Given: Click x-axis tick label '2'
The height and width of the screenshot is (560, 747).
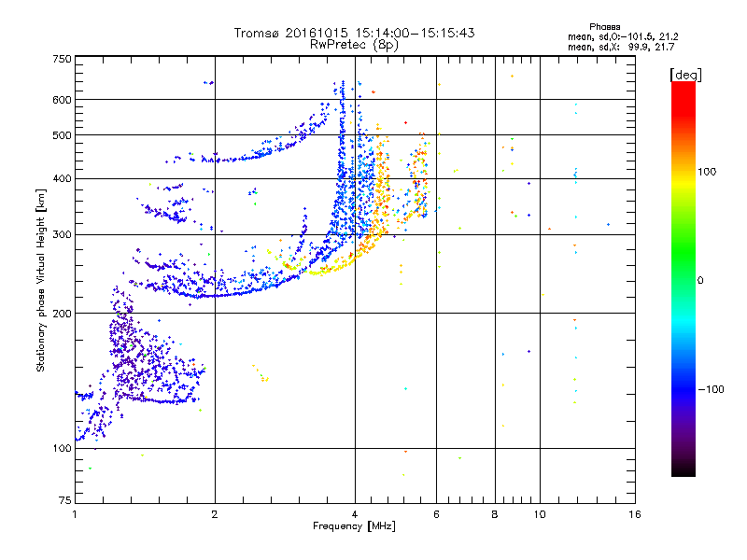Looking at the screenshot, I should pos(215,514).
